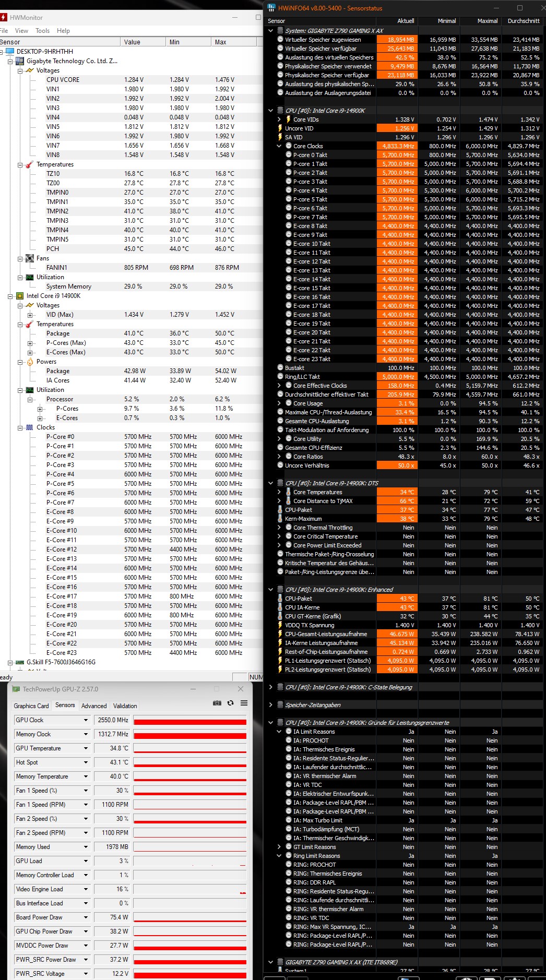The height and width of the screenshot is (980, 546).
Task: Click the Max column header in HWMonitor
Action: tap(235, 42)
